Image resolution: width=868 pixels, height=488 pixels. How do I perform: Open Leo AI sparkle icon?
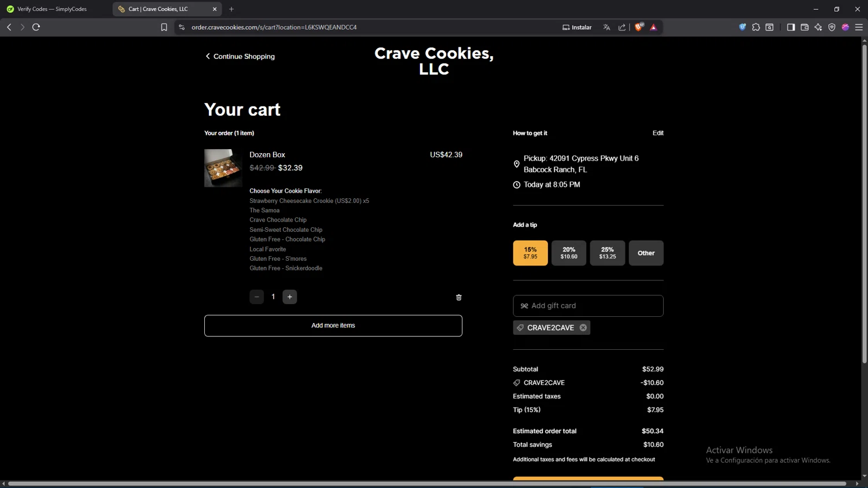(x=818, y=27)
